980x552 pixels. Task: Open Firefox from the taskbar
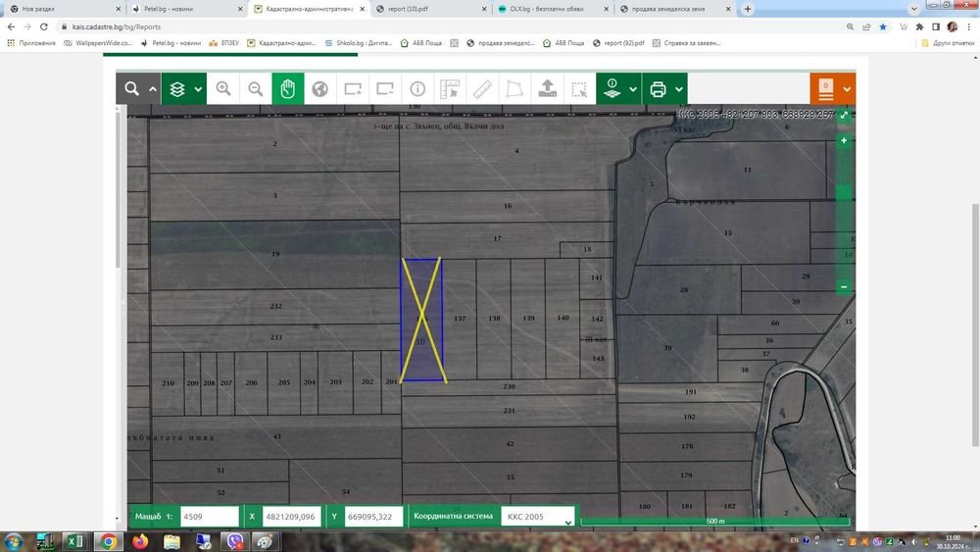[140, 541]
